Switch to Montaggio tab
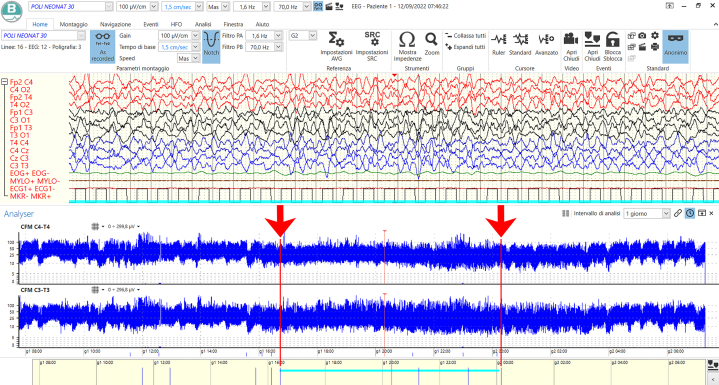Screen dimensions: 719x385 pos(73,24)
